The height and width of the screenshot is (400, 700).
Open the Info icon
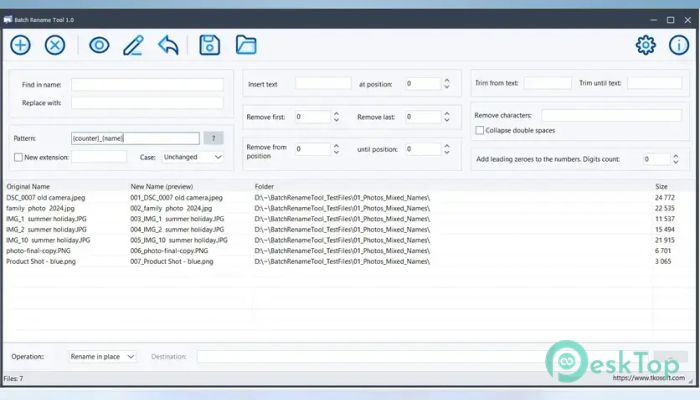(x=679, y=45)
